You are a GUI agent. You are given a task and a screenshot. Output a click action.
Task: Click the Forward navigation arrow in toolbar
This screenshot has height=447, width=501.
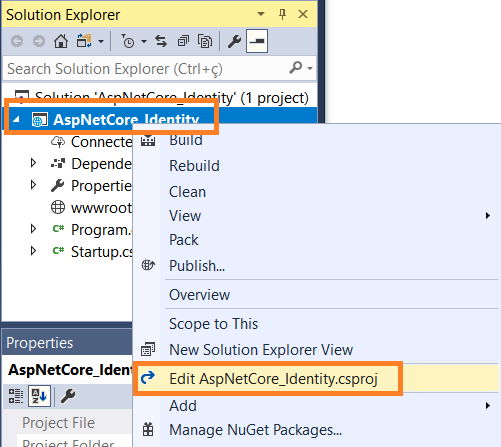coord(39,41)
